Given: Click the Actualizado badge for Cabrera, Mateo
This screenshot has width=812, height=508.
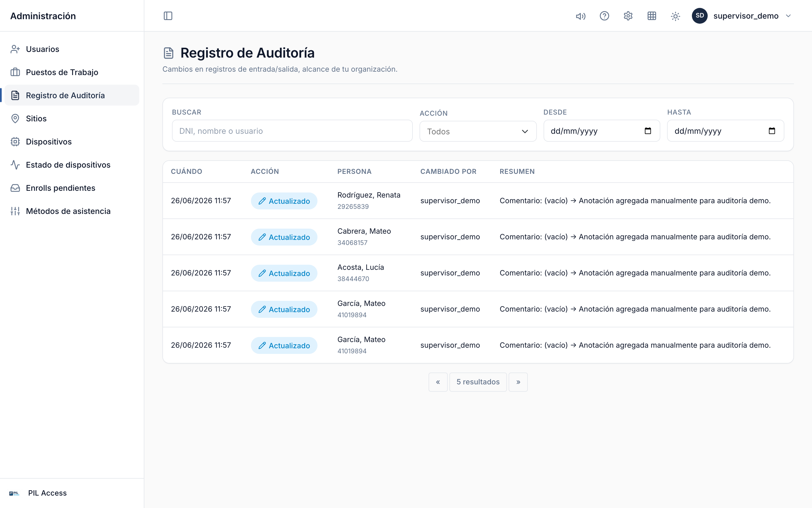Looking at the screenshot, I should (284, 237).
